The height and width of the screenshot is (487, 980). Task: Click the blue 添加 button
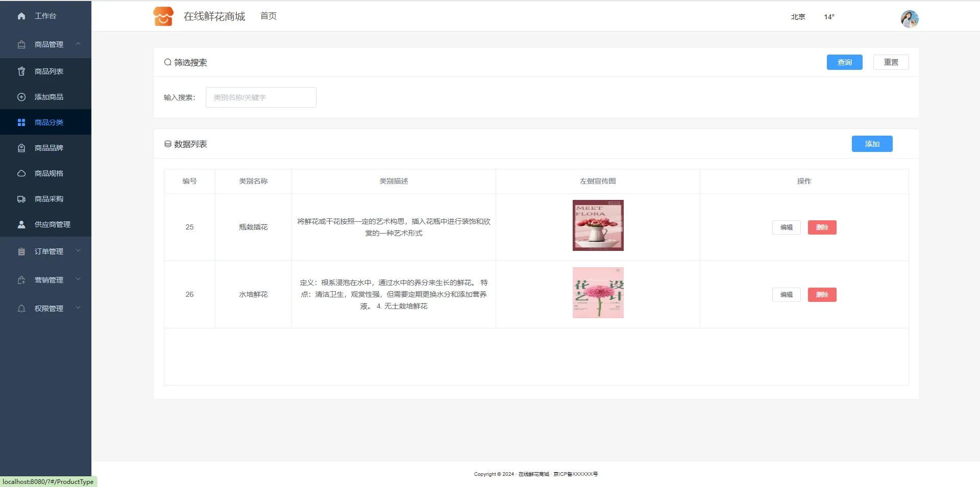click(871, 144)
